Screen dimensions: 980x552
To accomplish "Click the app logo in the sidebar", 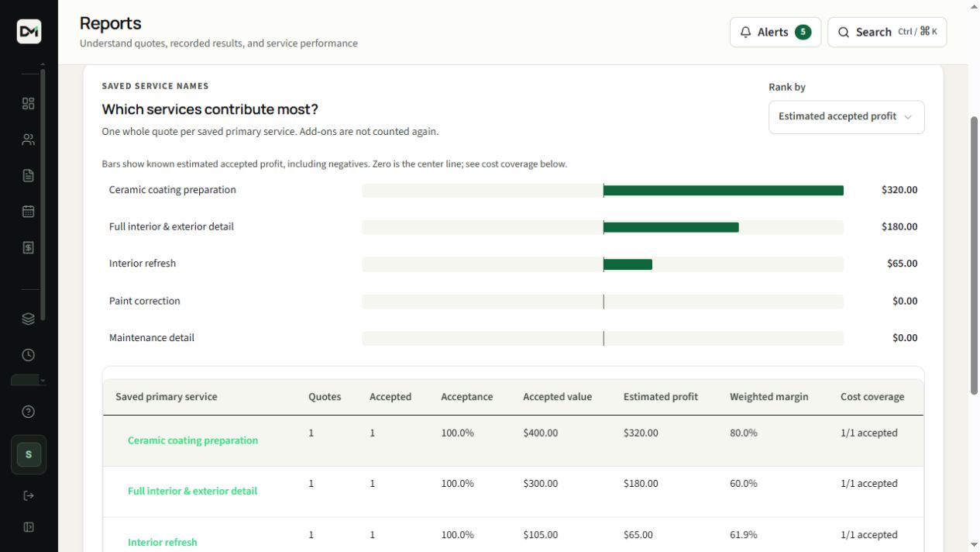I will 29,31.
